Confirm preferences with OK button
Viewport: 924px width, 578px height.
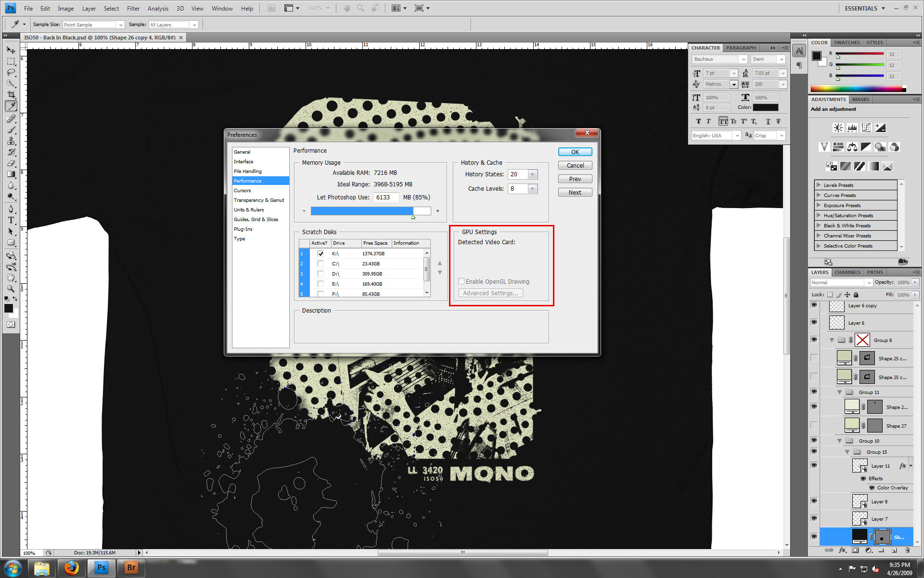(x=575, y=152)
